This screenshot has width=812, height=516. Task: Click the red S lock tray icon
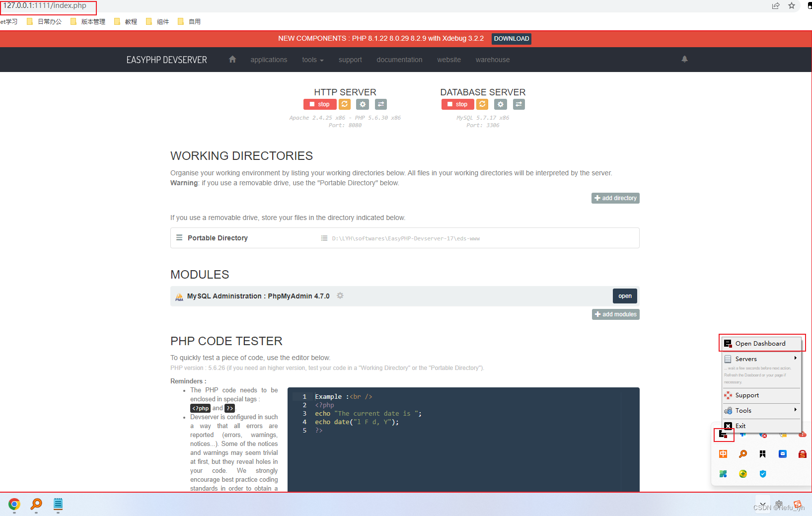[x=803, y=454]
